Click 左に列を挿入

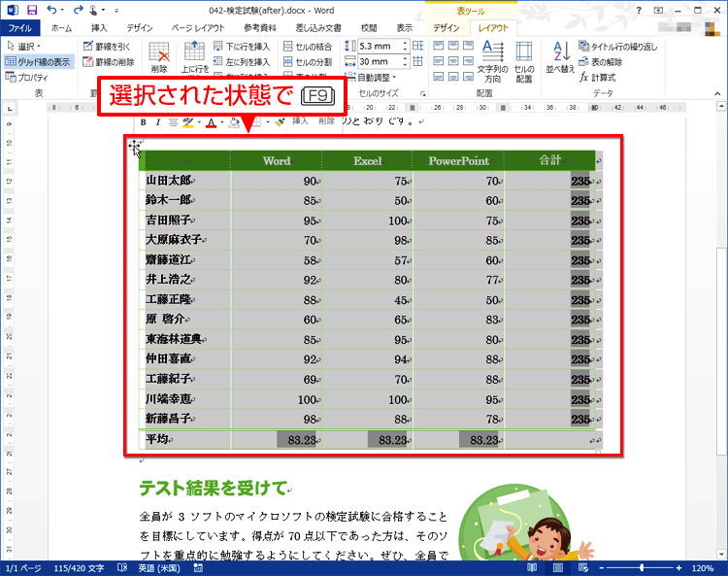pos(242,61)
